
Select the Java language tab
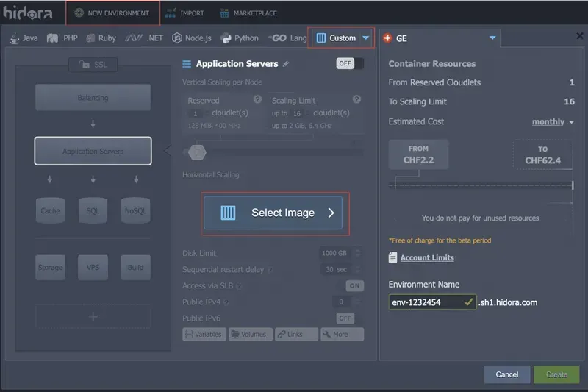point(23,38)
